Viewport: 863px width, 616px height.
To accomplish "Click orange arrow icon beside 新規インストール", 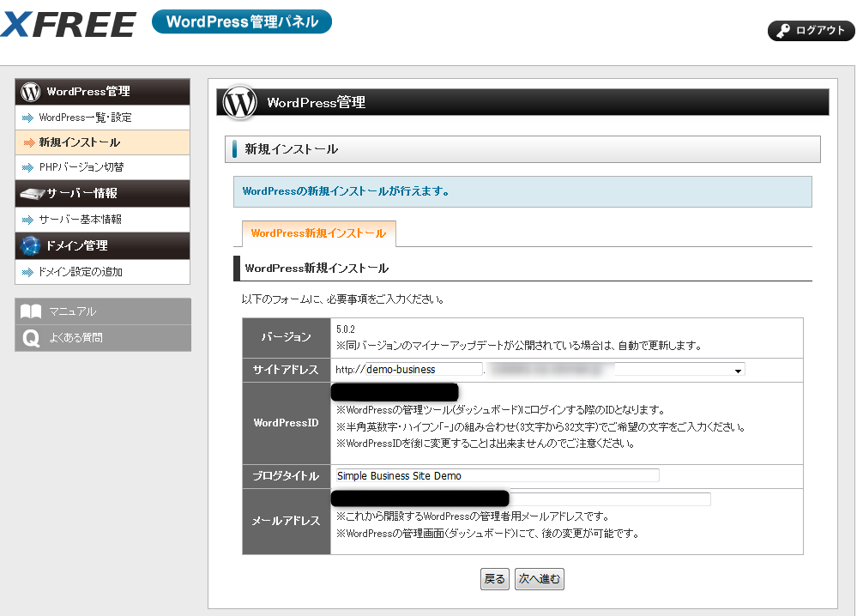I will [28, 142].
